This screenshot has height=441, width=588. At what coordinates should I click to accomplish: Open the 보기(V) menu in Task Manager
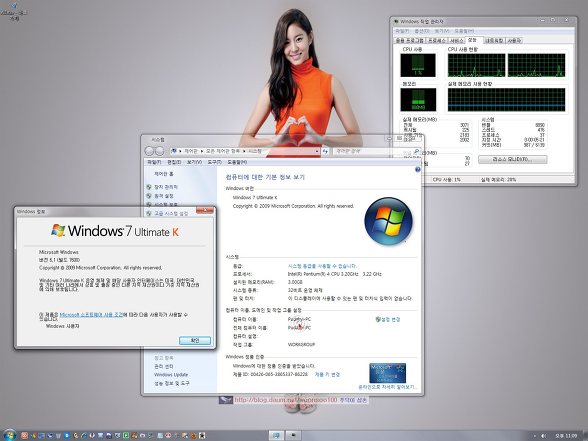click(442, 31)
